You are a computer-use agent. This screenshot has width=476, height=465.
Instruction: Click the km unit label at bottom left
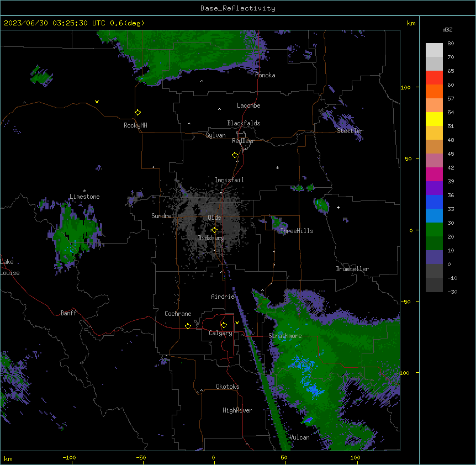point(8,458)
